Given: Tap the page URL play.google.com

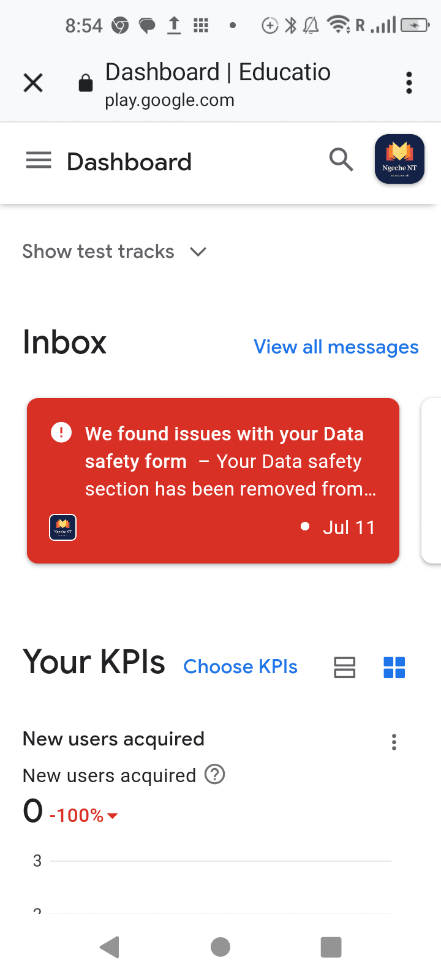Looking at the screenshot, I should click(170, 100).
